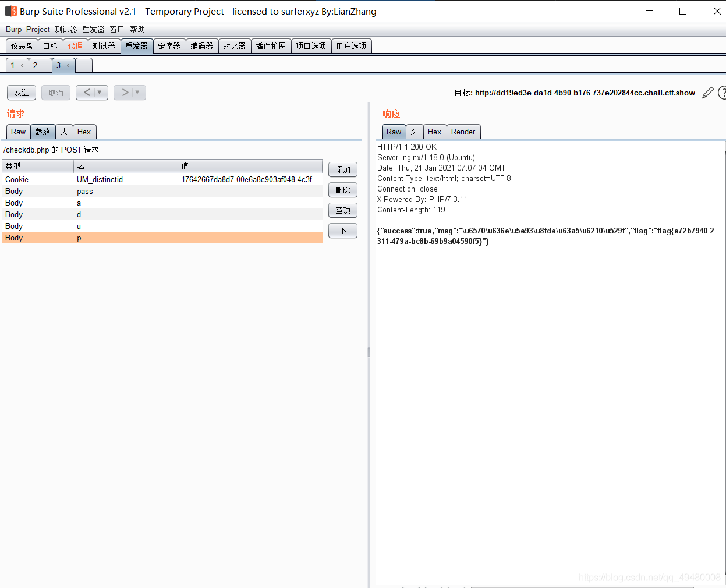
Task: Open the 窗口 menu
Action: click(117, 29)
